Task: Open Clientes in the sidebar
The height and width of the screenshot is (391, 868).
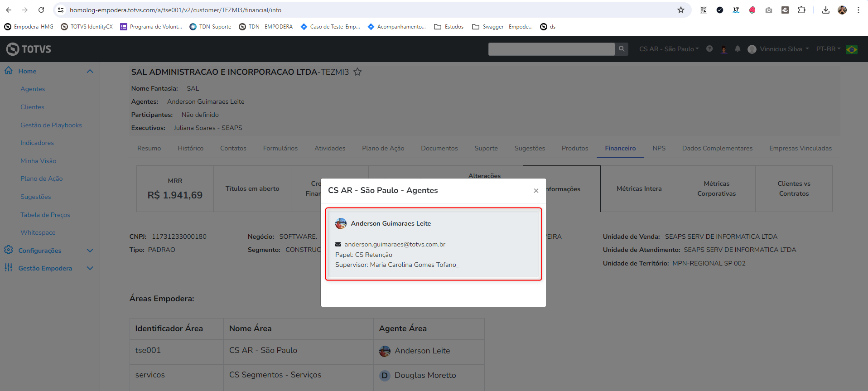Action: [32, 107]
